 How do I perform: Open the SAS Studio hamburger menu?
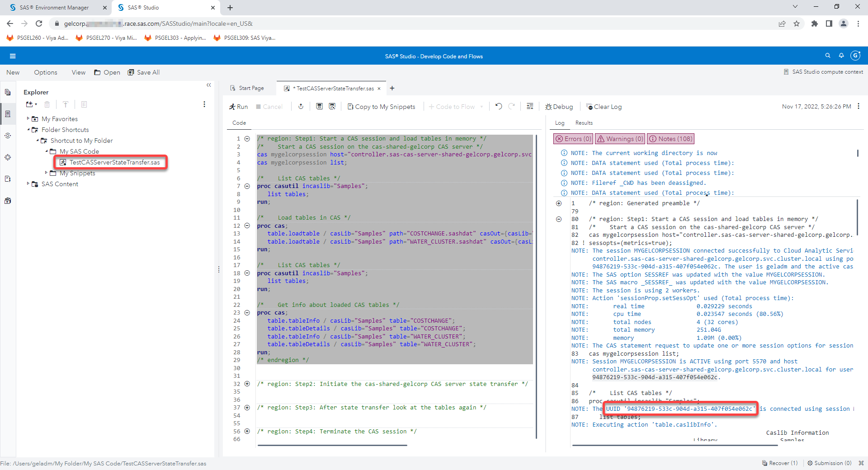[x=13, y=56]
